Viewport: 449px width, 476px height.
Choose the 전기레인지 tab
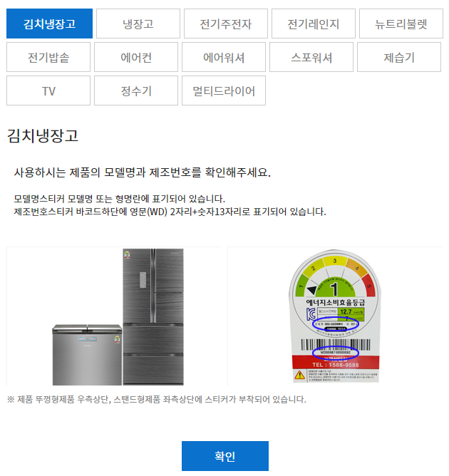(x=314, y=24)
